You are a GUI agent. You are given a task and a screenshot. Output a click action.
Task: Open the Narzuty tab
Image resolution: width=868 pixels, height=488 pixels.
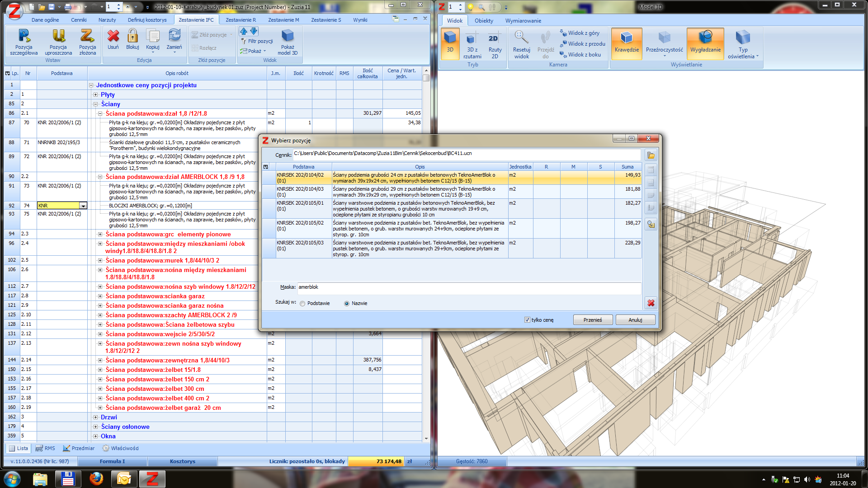pyautogui.click(x=107, y=20)
